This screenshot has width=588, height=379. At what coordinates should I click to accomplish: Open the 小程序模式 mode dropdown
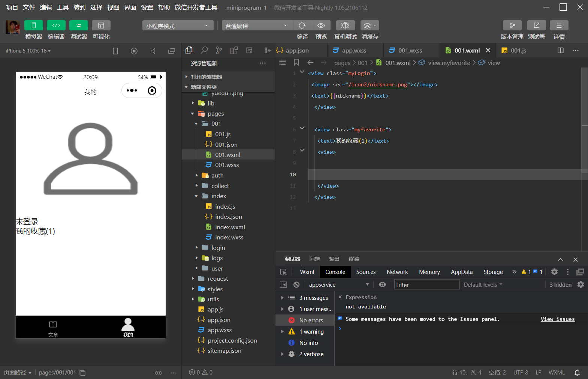coord(178,26)
